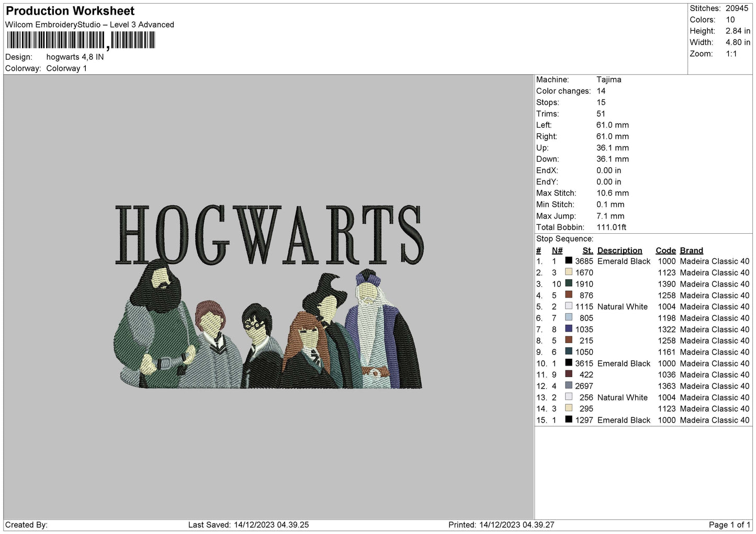The image size is (756, 534).
Task: Click the Hogwarts embroidery design preview
Action: pos(268,297)
